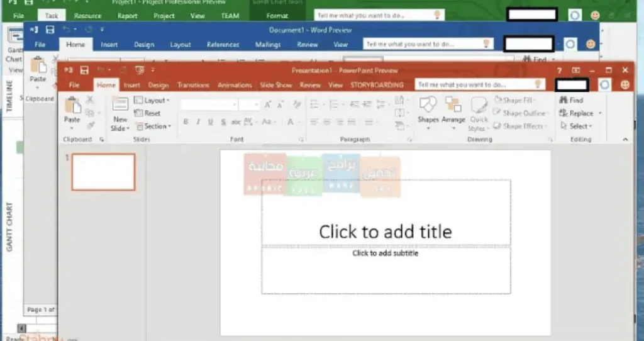Click the Shapes gallery icon in the Drawing group

[x=428, y=105]
